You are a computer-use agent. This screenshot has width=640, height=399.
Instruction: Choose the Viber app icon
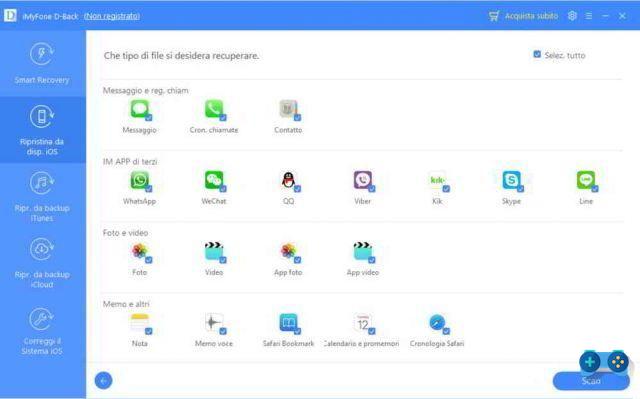pyautogui.click(x=362, y=180)
